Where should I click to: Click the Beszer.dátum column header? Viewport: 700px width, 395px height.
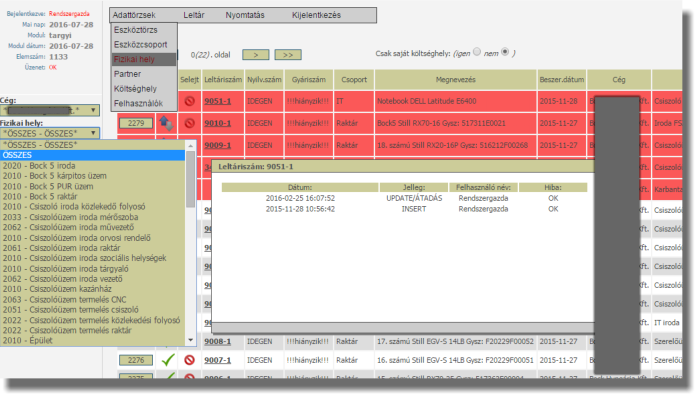click(562, 80)
